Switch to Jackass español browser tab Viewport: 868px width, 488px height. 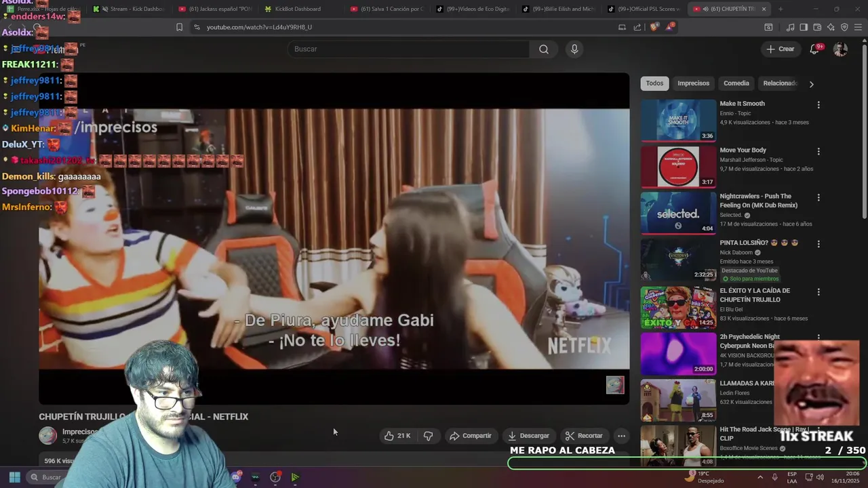point(216,9)
